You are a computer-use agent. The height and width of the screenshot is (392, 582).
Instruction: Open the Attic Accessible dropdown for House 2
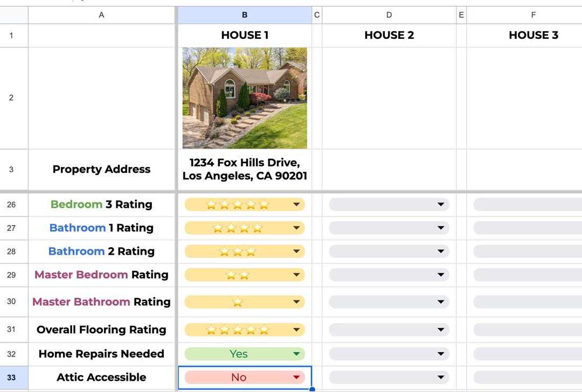click(x=441, y=377)
